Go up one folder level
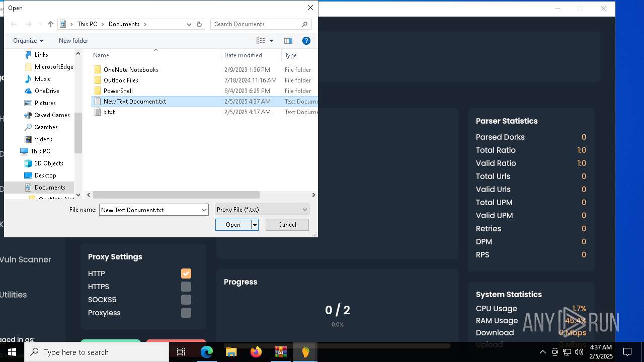 [x=50, y=24]
